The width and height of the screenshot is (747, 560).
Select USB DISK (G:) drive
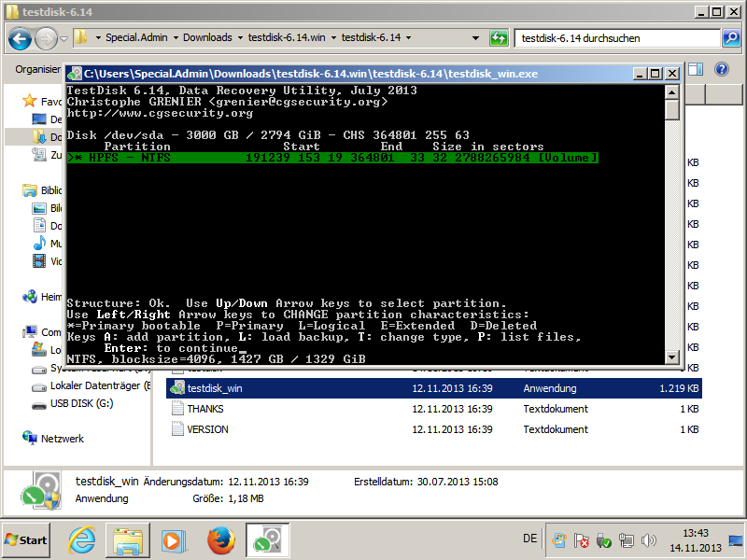point(73,404)
